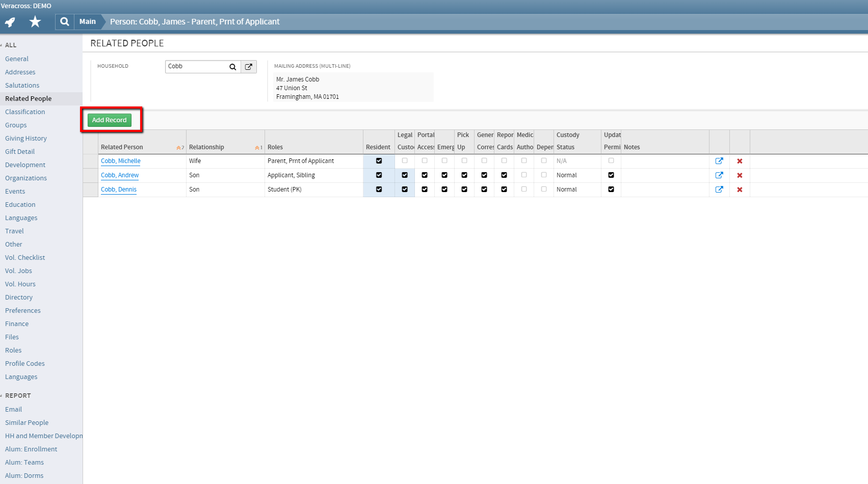Click the search icon inside the Household field
Viewport: 868px width, 484px height.
coord(232,66)
